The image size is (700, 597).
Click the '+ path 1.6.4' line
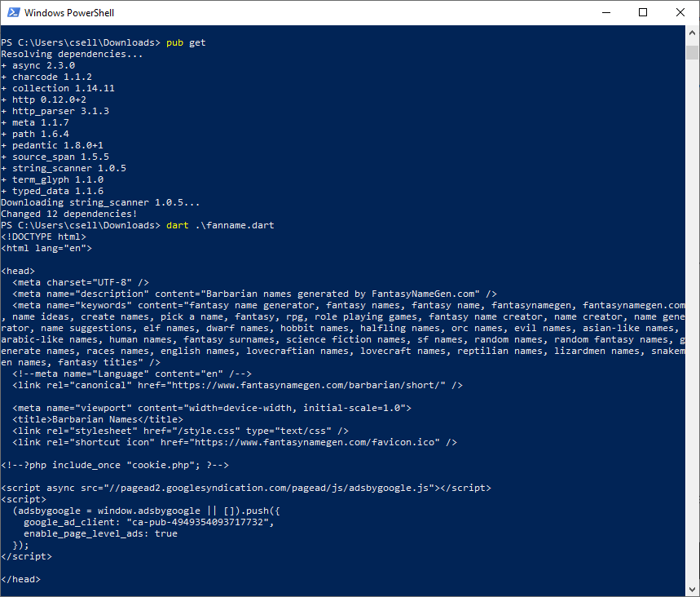pos(35,134)
